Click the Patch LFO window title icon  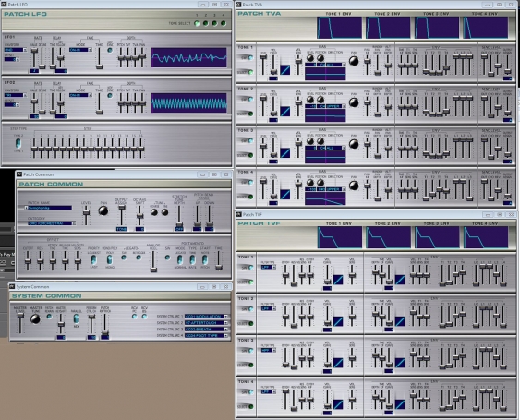(x=4, y=5)
